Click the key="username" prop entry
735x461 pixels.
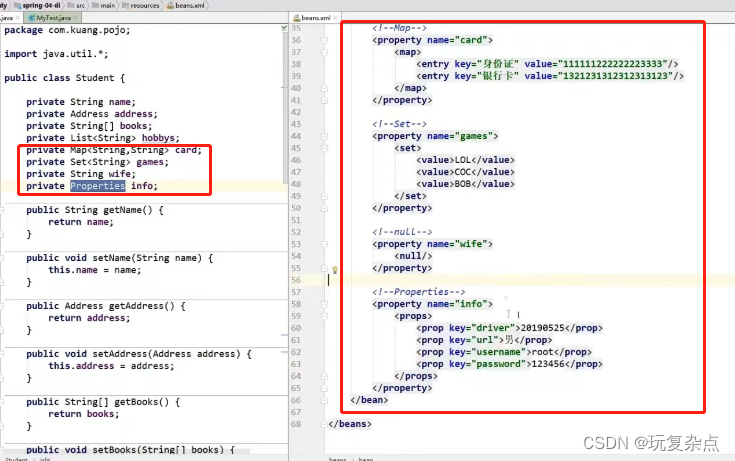(x=504, y=352)
